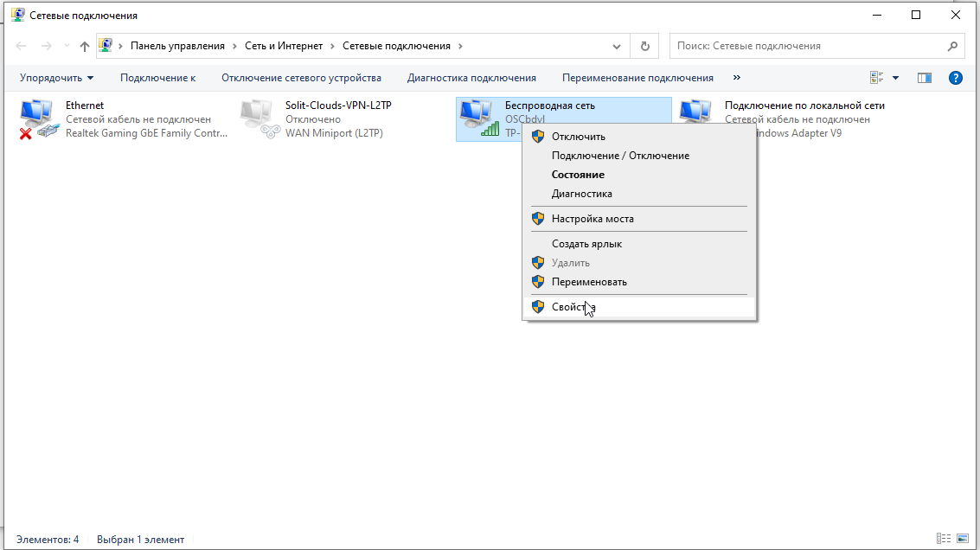This screenshot has height=550, width=980.
Task: Click Realtek Gaming GbE Family Contr... text
Action: click(146, 132)
